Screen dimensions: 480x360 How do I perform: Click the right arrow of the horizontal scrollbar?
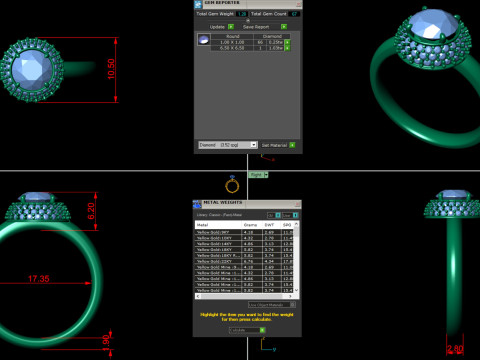(x=290, y=296)
